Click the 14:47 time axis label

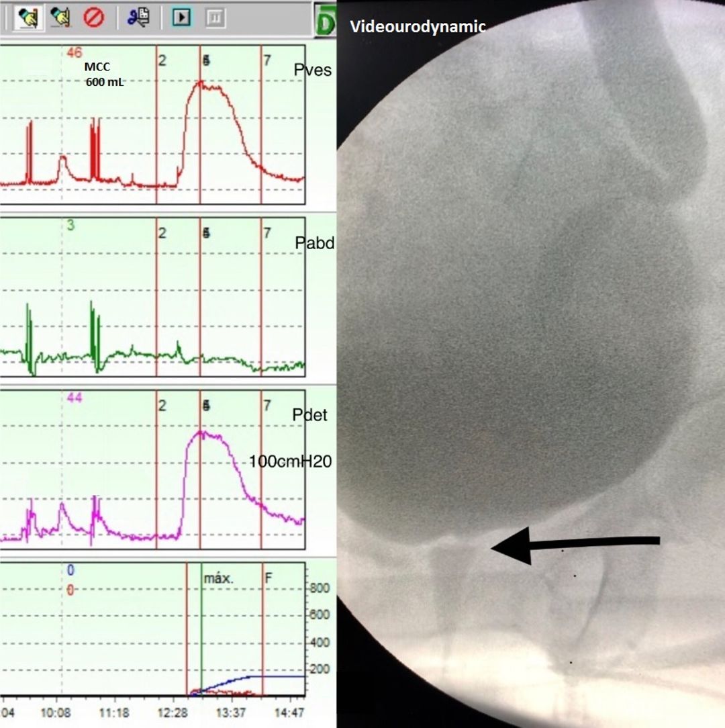289,713
